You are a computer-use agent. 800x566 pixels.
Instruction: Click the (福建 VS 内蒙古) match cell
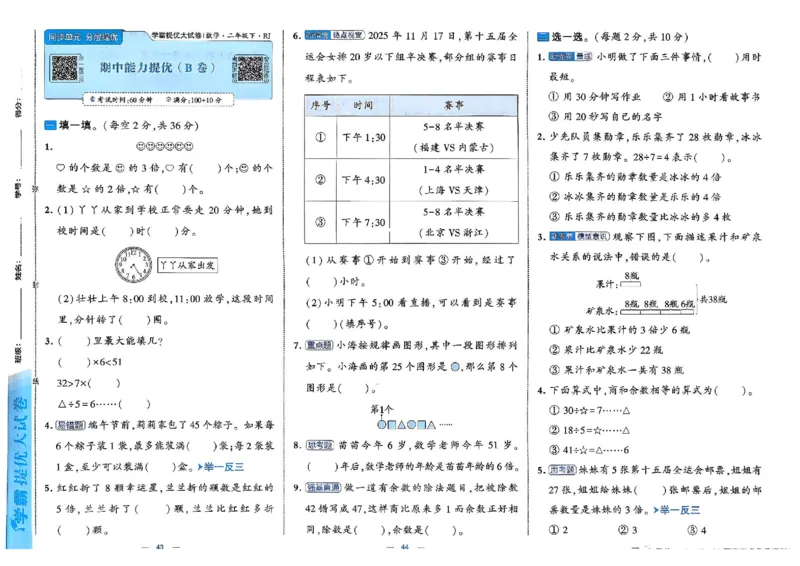454,147
